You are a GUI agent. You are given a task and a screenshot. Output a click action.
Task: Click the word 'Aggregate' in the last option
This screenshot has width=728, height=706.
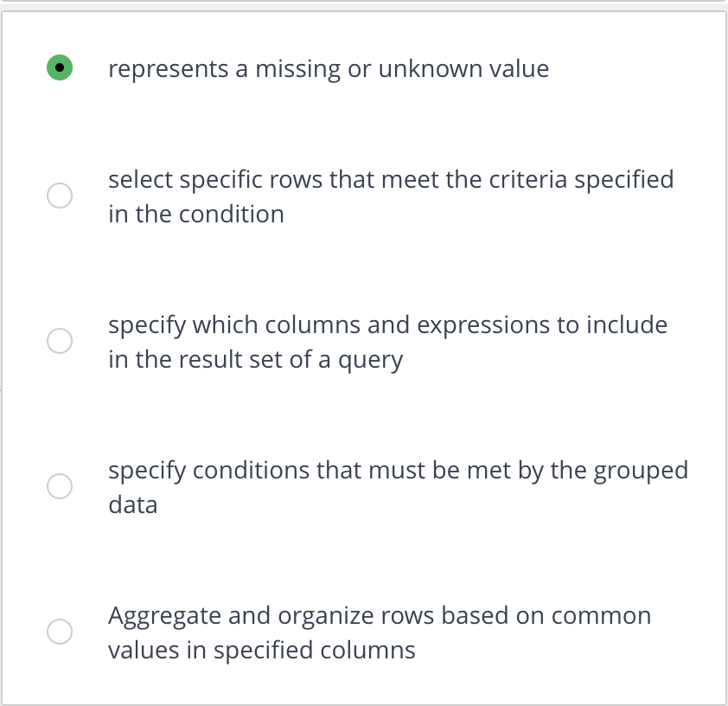click(x=151, y=615)
